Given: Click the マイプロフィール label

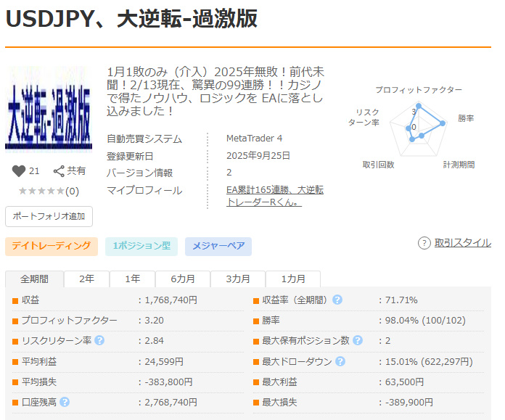Looking at the screenshot, I should pos(144,190).
